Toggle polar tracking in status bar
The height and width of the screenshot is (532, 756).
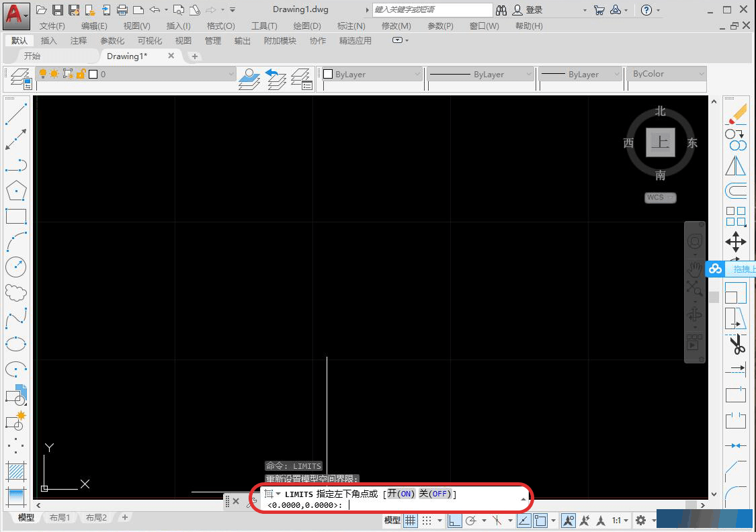[471, 521]
